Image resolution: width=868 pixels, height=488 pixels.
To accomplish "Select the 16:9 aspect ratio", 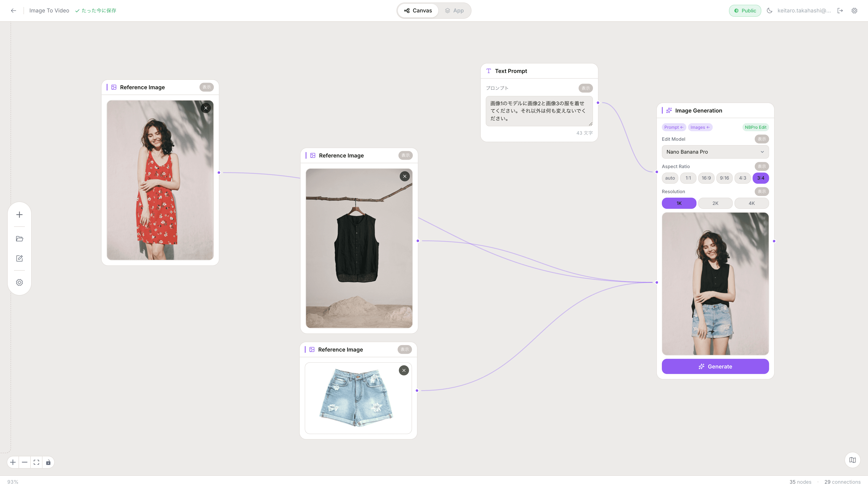I will pos(706,178).
